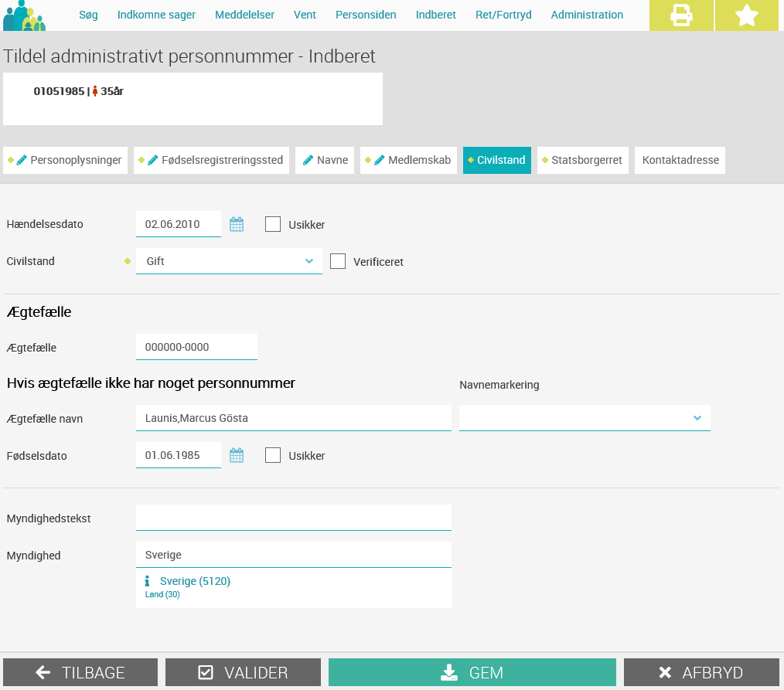Screen dimensions: 784x690
Task: Switch to Statsborgerret tab
Action: tap(582, 160)
